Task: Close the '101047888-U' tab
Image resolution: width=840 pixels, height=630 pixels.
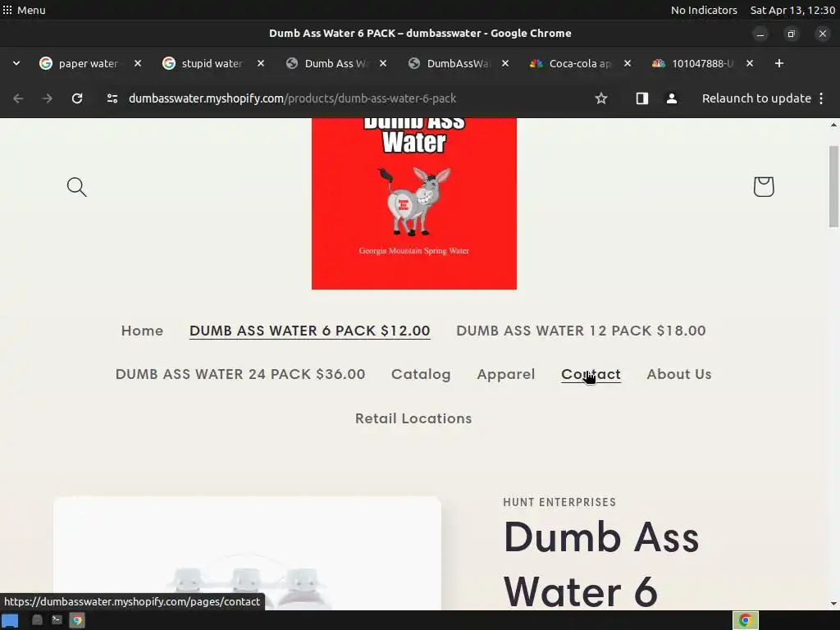Action: [x=750, y=63]
